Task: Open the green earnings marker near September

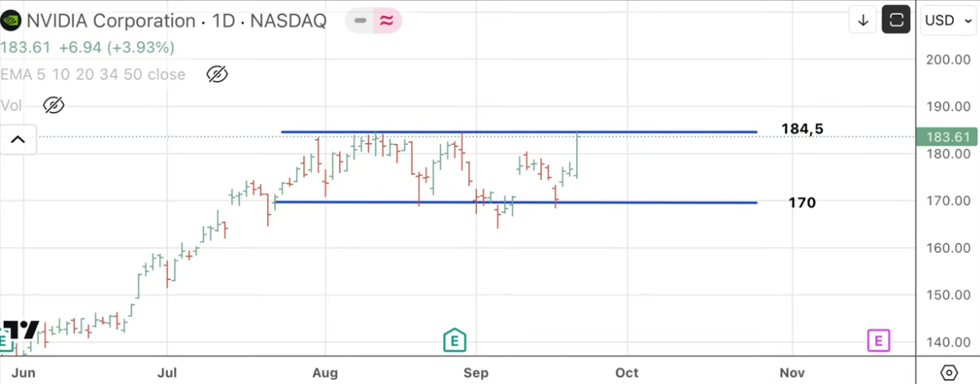Action: 454,341
